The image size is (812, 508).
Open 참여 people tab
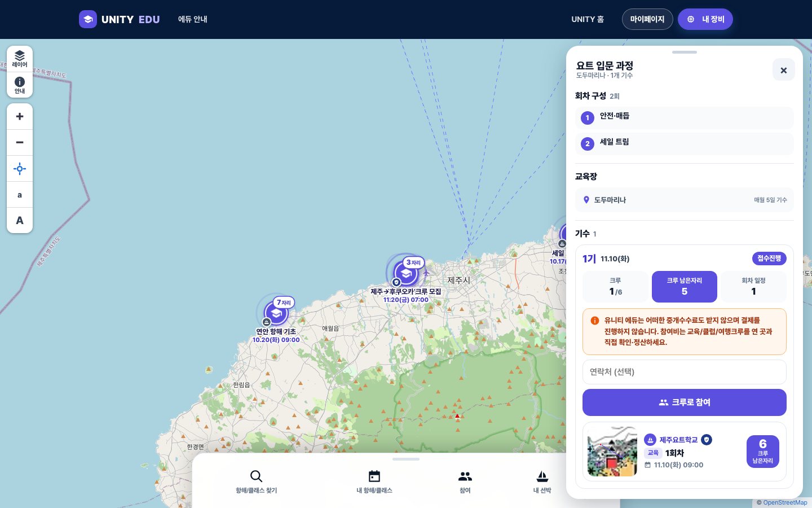coord(465,481)
